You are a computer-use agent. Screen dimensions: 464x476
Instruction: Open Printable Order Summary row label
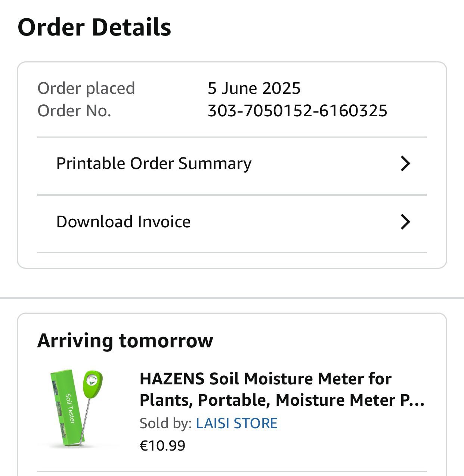point(154,163)
